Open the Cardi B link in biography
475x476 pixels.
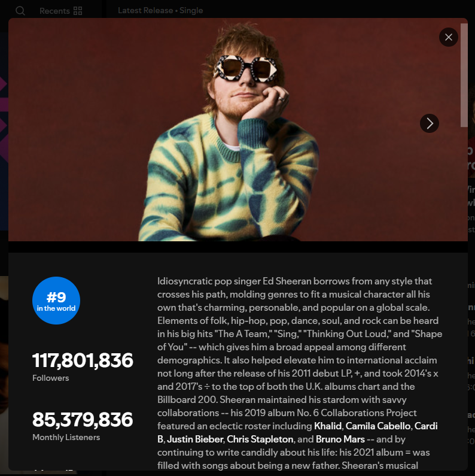tap(426, 426)
